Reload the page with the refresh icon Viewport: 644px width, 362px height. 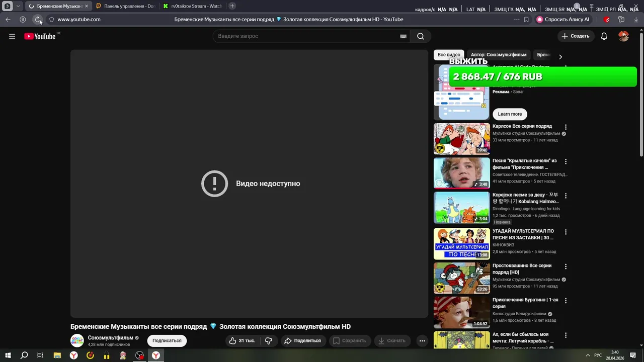37,20
